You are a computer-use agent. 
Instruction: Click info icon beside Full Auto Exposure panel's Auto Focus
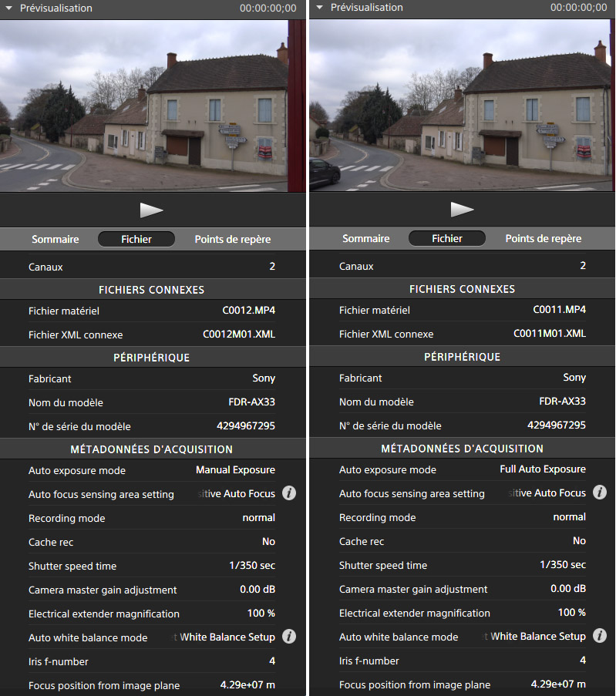point(599,493)
